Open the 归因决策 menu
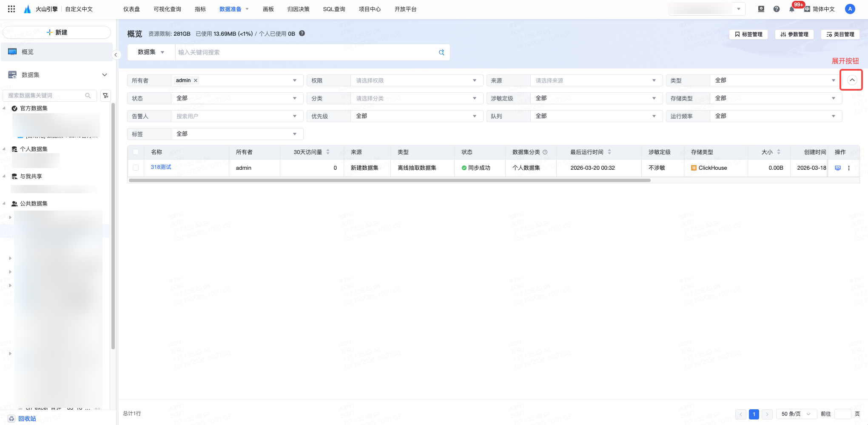The image size is (868, 425). (298, 9)
